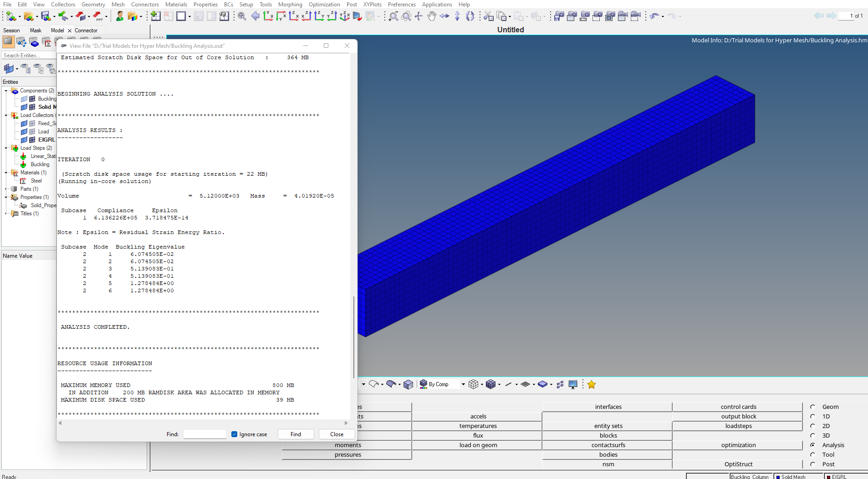Click the show/hide eye icon in Model browser

[x=24, y=68]
